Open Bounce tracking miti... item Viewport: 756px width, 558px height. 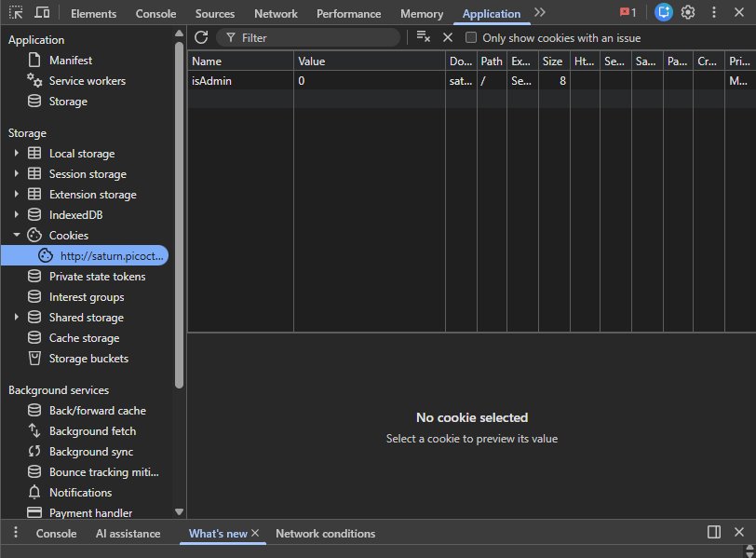pyautogui.click(x=103, y=472)
